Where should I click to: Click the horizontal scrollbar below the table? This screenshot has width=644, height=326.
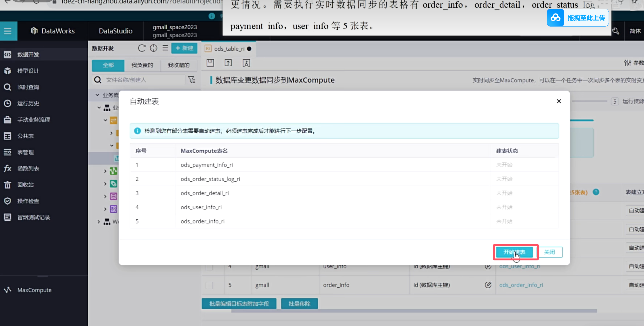click(414, 311)
